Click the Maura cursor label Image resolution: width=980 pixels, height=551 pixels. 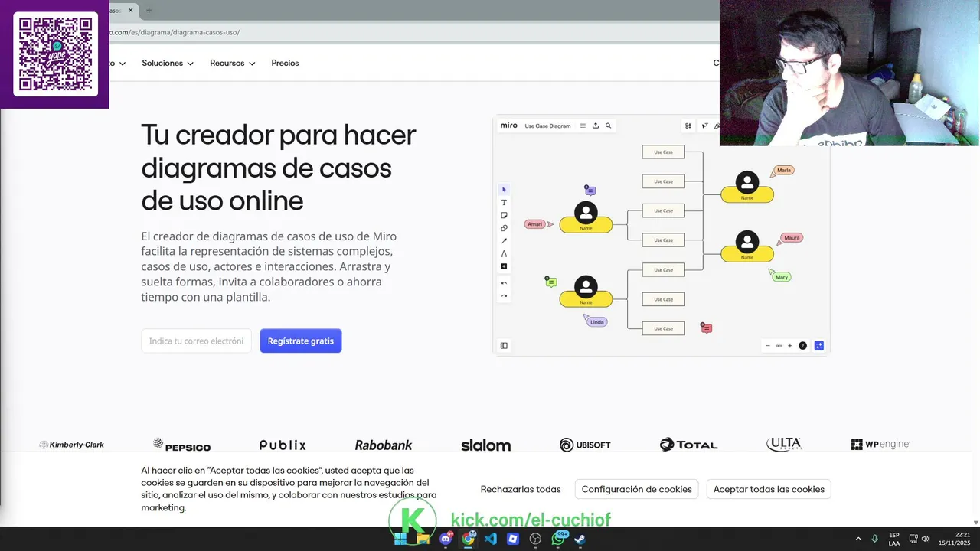click(792, 238)
